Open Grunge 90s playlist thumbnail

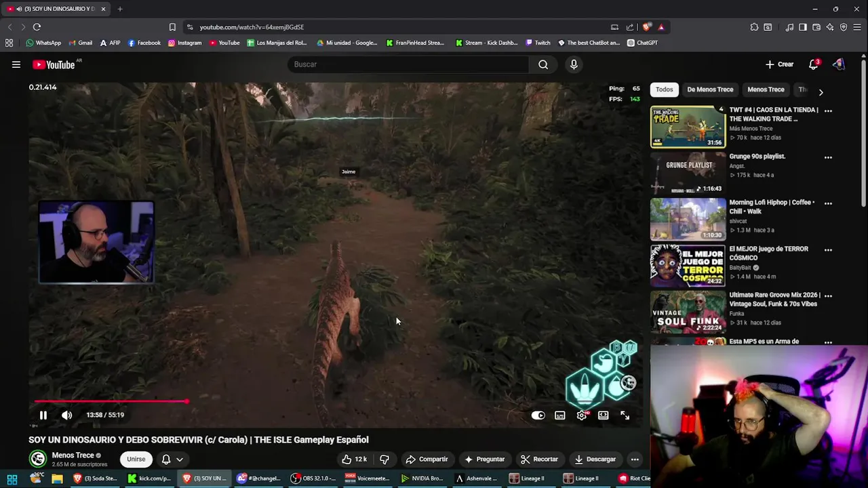click(x=688, y=173)
